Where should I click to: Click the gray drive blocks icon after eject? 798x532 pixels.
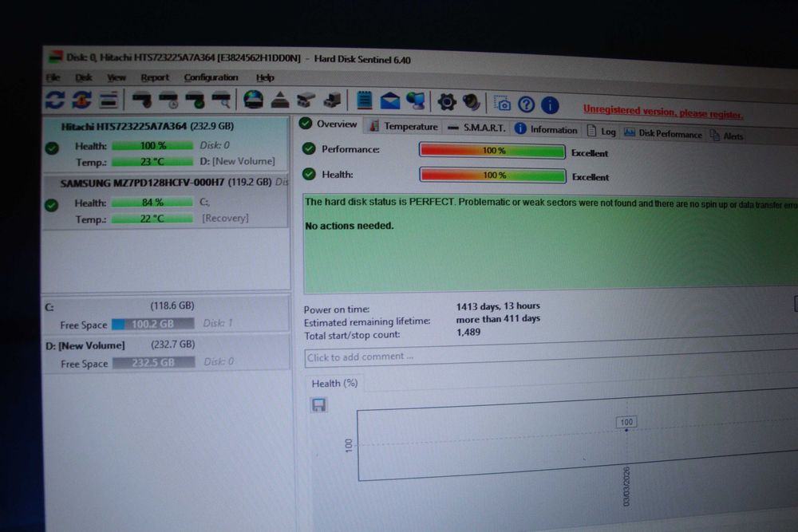[306, 100]
